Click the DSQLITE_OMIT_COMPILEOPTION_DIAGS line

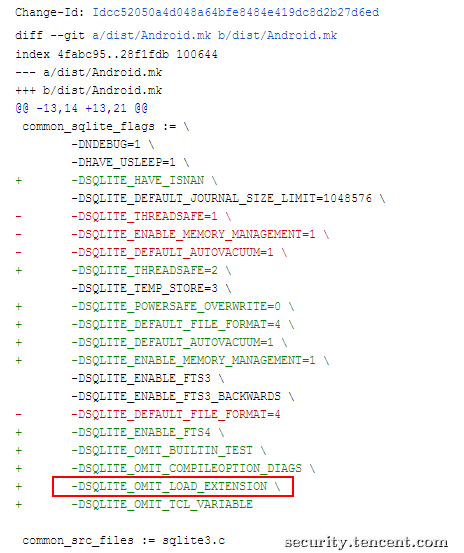[193, 468]
